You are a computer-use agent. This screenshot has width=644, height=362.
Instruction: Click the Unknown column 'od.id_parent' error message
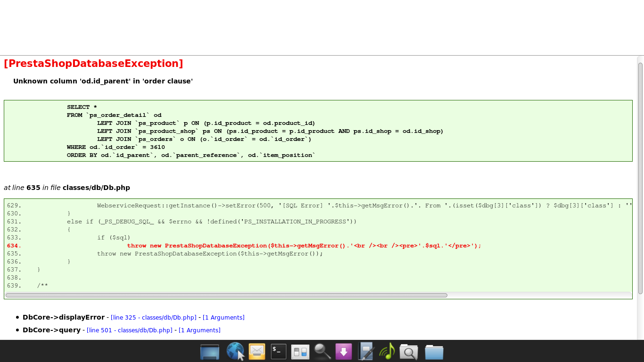pyautogui.click(x=103, y=81)
